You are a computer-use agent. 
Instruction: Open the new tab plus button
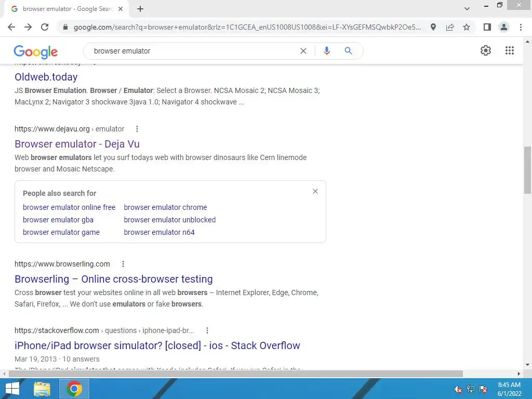point(140,9)
